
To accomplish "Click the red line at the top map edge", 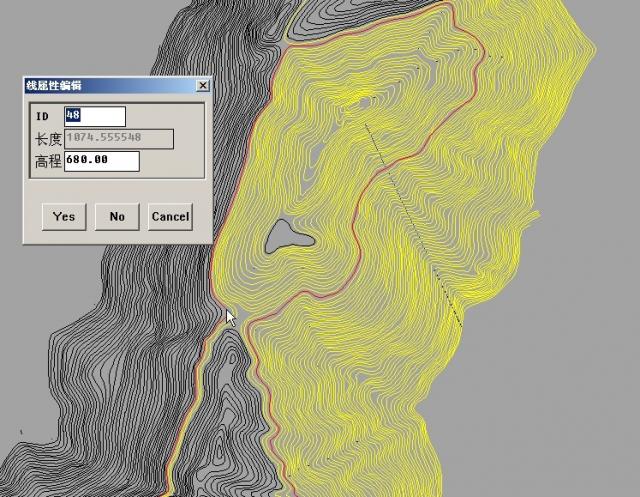I will click(x=449, y=5).
